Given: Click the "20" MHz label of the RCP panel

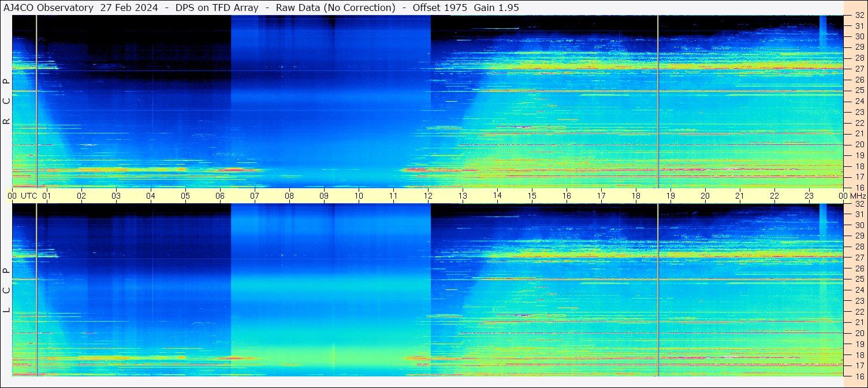Looking at the screenshot, I should (859, 144).
